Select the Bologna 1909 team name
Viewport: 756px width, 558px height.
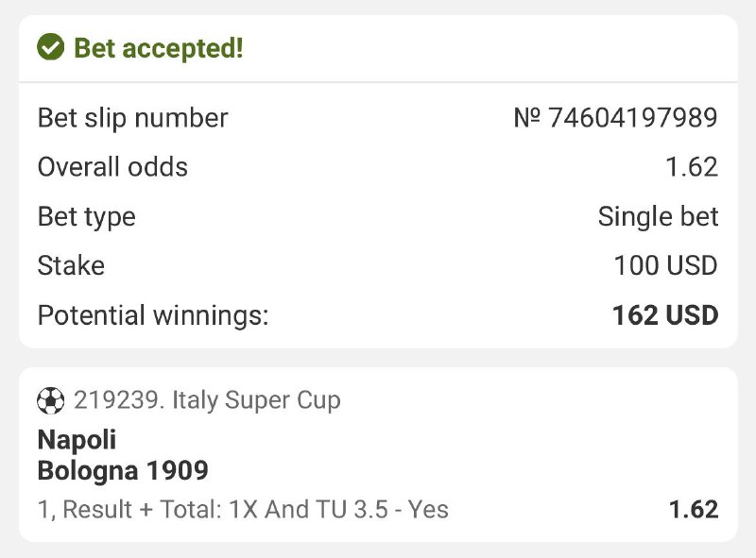click(x=123, y=469)
